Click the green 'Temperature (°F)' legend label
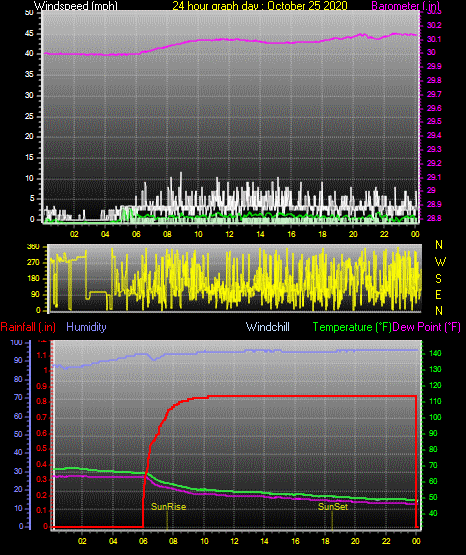 [352, 327]
